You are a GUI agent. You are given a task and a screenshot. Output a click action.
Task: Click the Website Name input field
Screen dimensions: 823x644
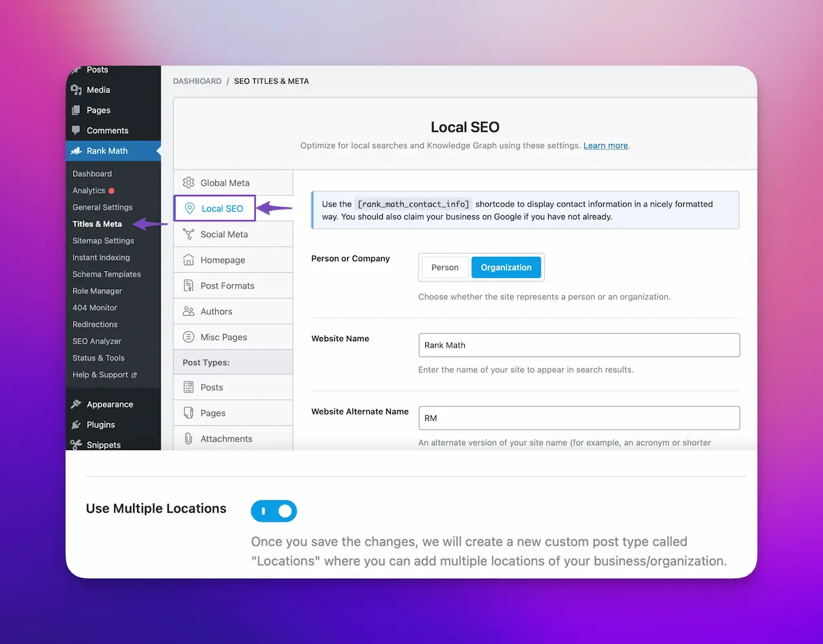(x=579, y=345)
